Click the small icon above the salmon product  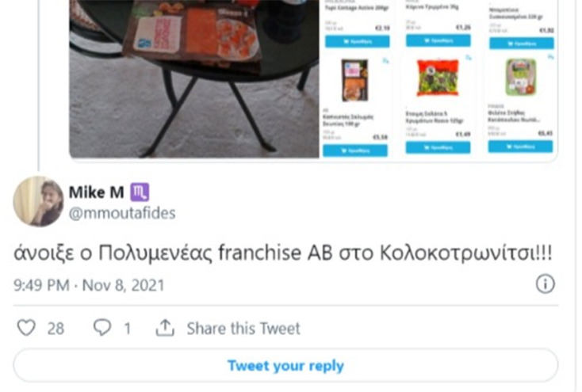(386, 60)
